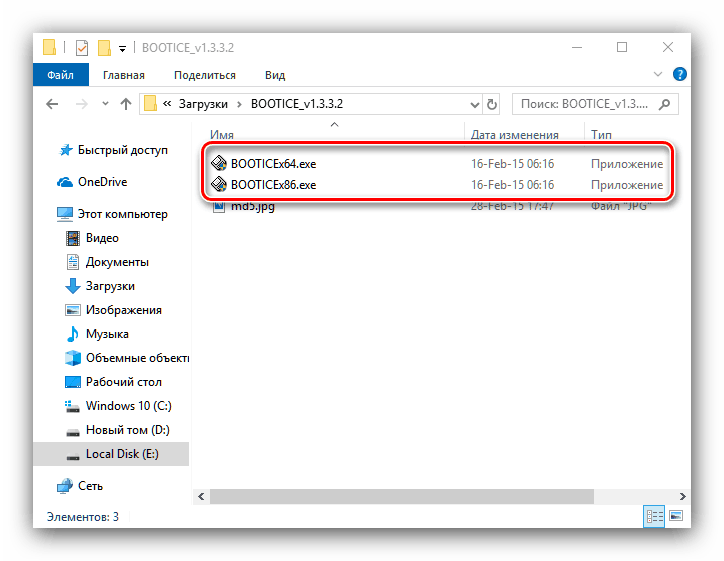Image resolution: width=724 pixels, height=561 pixels.
Task: Switch to details view via the status bar icon
Action: click(654, 516)
